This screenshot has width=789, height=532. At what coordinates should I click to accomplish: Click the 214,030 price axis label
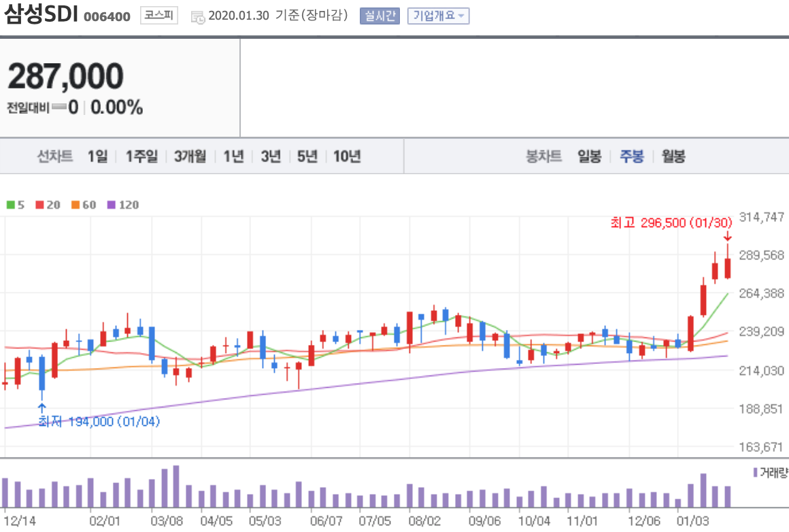(761, 371)
